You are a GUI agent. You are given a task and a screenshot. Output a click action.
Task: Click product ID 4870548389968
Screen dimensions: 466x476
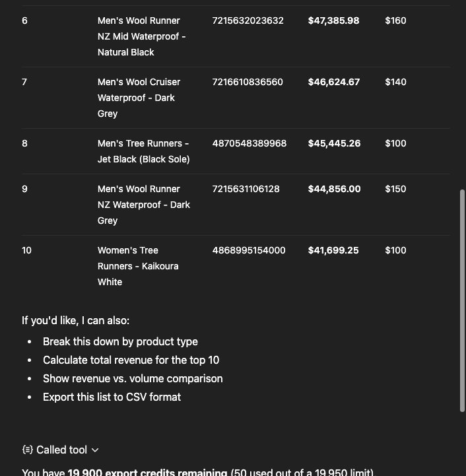(x=249, y=143)
